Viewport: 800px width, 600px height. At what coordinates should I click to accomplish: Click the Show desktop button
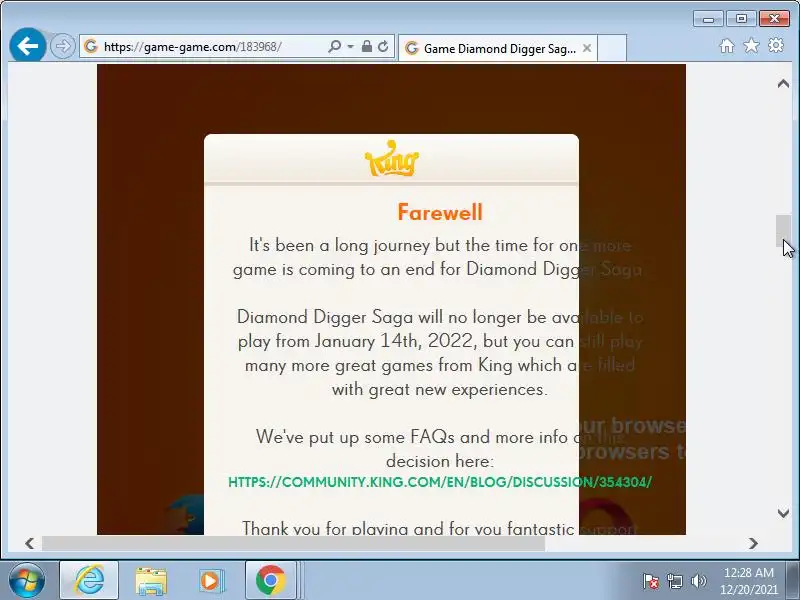click(x=792, y=580)
